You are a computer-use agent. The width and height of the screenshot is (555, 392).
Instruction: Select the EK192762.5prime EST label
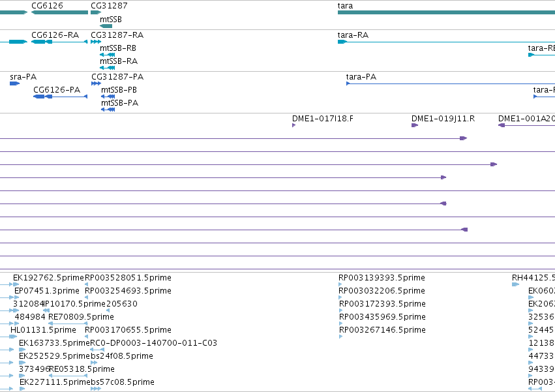click(48, 278)
